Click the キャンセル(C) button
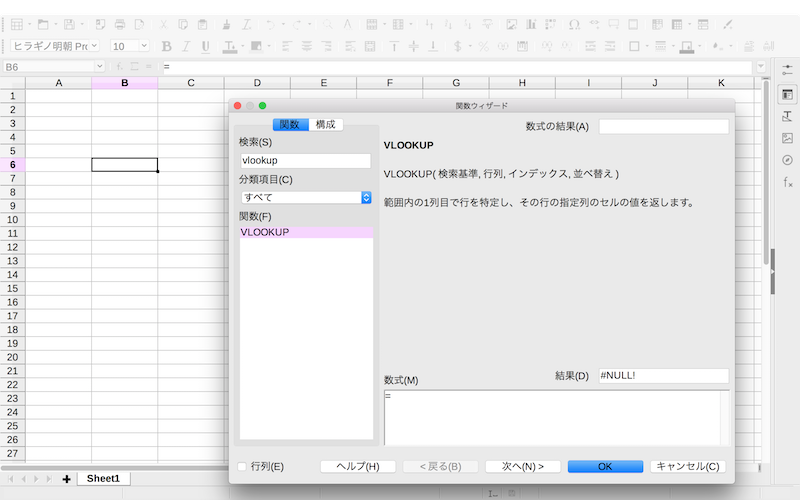The width and height of the screenshot is (800, 500). coord(688,466)
